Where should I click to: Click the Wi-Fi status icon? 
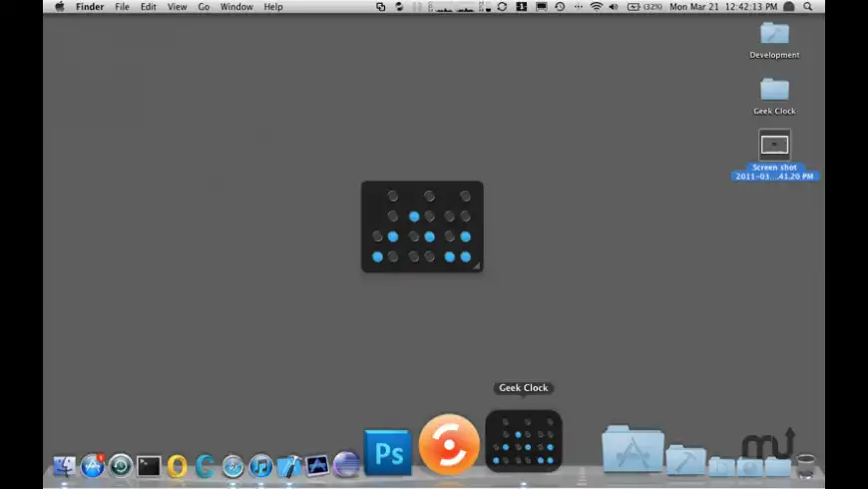click(x=597, y=7)
